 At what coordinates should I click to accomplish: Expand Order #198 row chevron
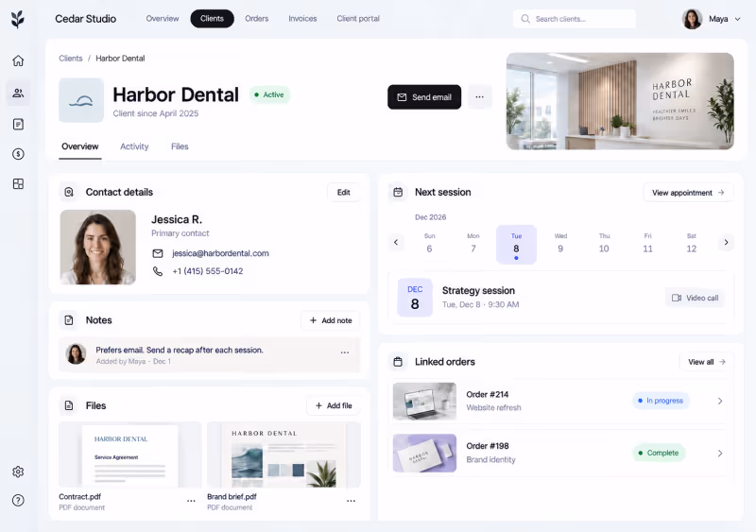coord(720,453)
